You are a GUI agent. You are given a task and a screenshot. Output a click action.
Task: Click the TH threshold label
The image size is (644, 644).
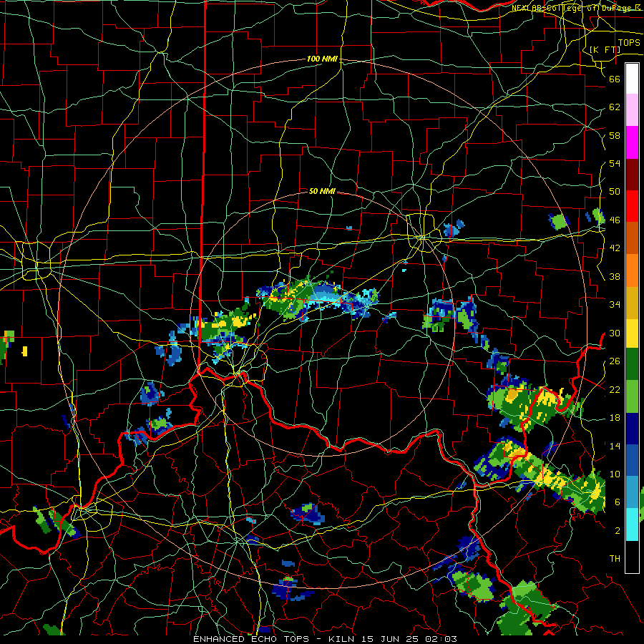point(615,559)
